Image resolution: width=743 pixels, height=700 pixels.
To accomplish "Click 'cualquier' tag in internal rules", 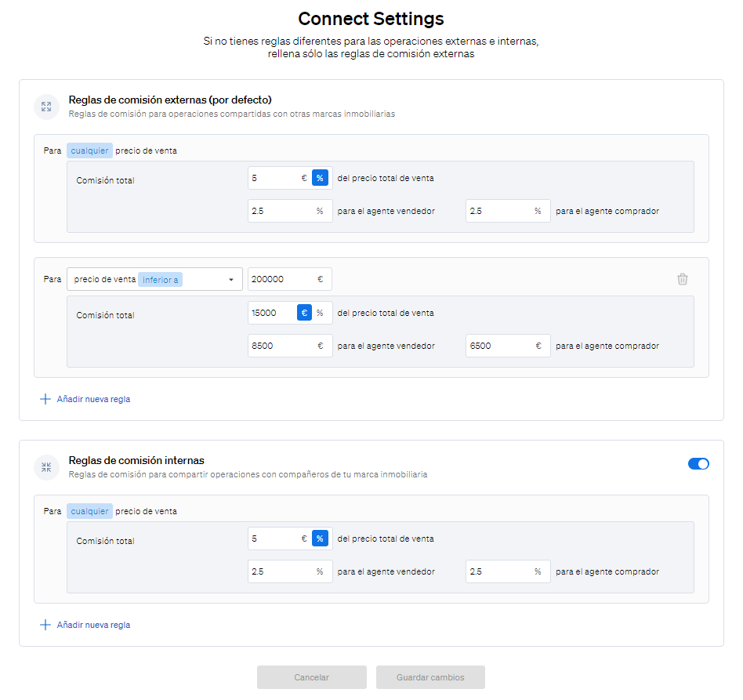I will 89,511.
